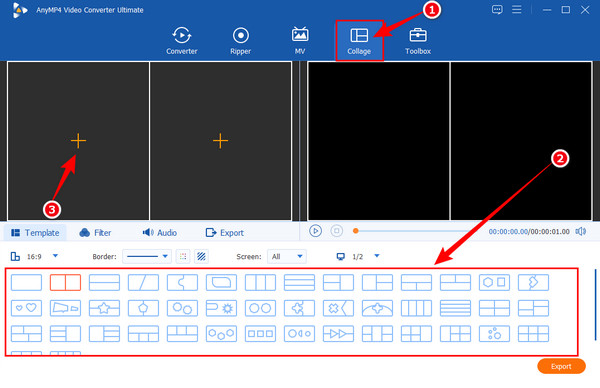Click the border hatch pattern icon
The width and height of the screenshot is (600, 388).
point(201,256)
